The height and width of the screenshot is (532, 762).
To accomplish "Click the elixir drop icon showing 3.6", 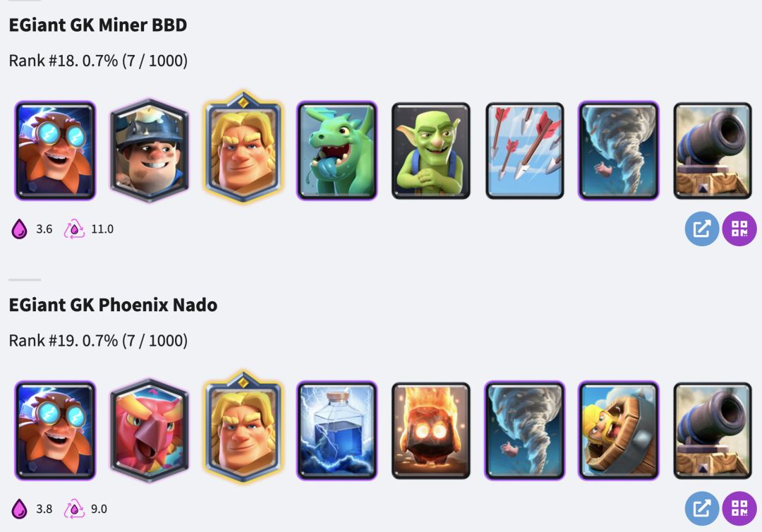I will [x=20, y=229].
